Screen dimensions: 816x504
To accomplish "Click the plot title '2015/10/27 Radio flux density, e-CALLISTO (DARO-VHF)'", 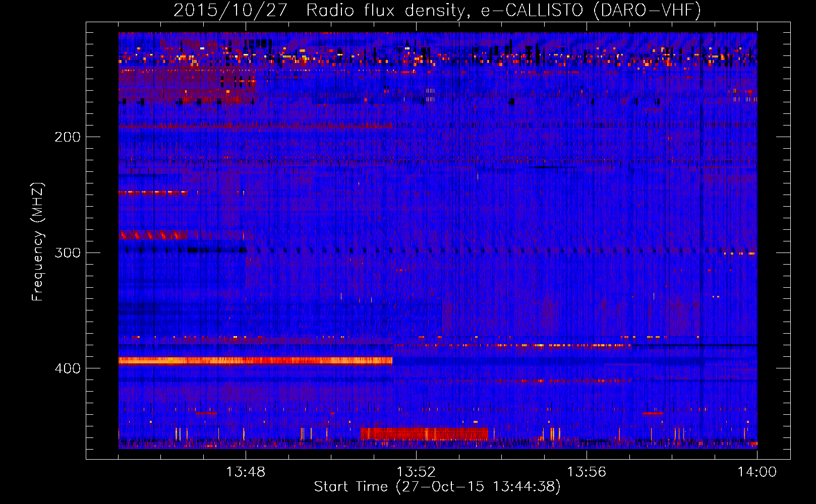I will pyautogui.click(x=437, y=10).
